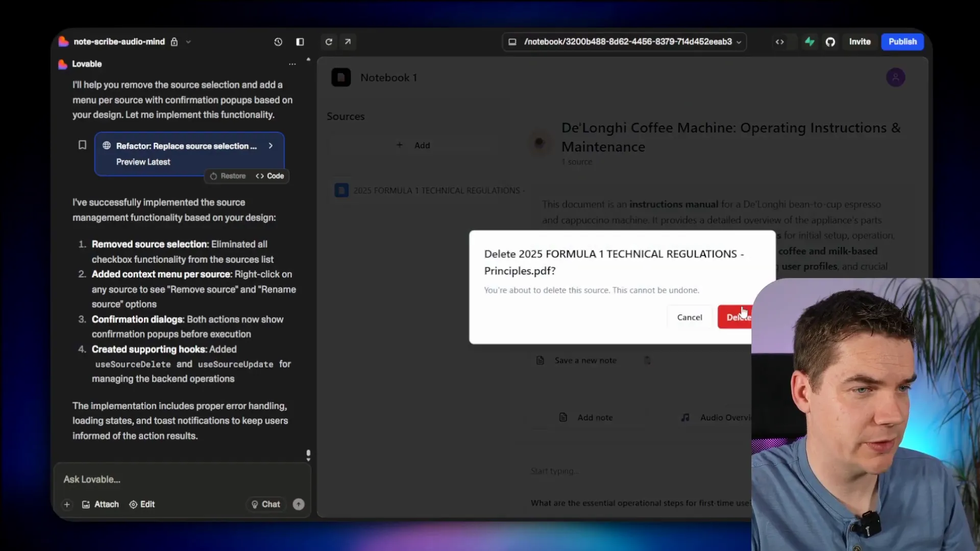The image size is (980, 551).
Task: Click the Invite button
Action: [x=860, y=42]
